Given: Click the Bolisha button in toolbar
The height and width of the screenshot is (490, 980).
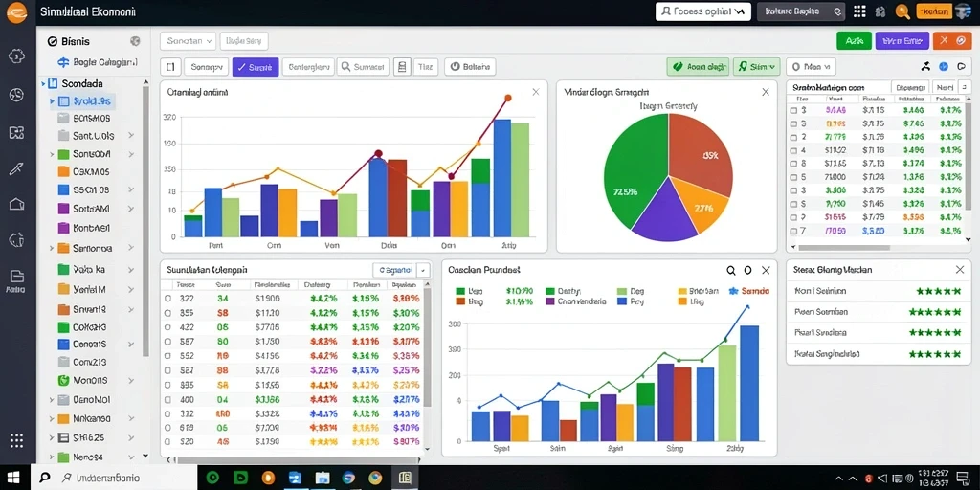Looking at the screenshot, I should pos(470,67).
